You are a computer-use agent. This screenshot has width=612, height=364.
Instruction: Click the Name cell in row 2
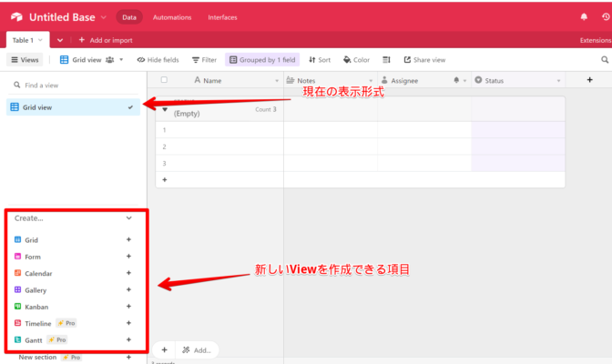227,147
